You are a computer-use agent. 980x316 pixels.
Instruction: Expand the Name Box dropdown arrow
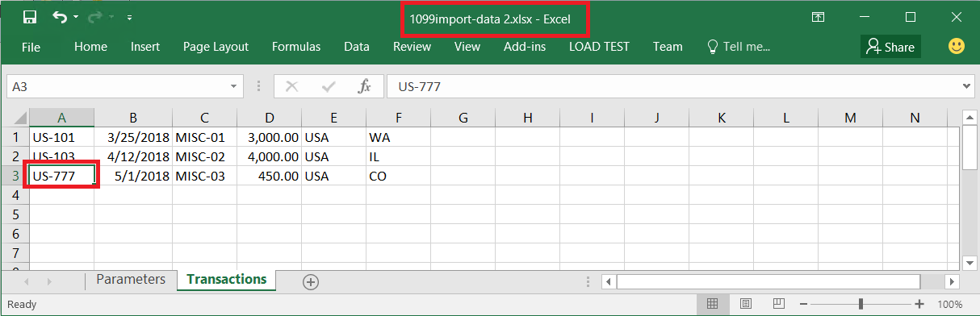tap(234, 86)
